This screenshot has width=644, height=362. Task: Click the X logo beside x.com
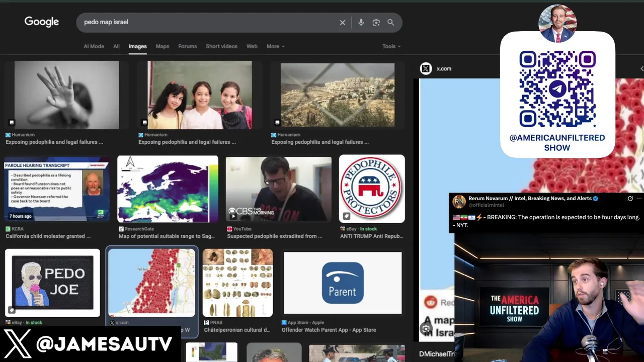click(426, 68)
